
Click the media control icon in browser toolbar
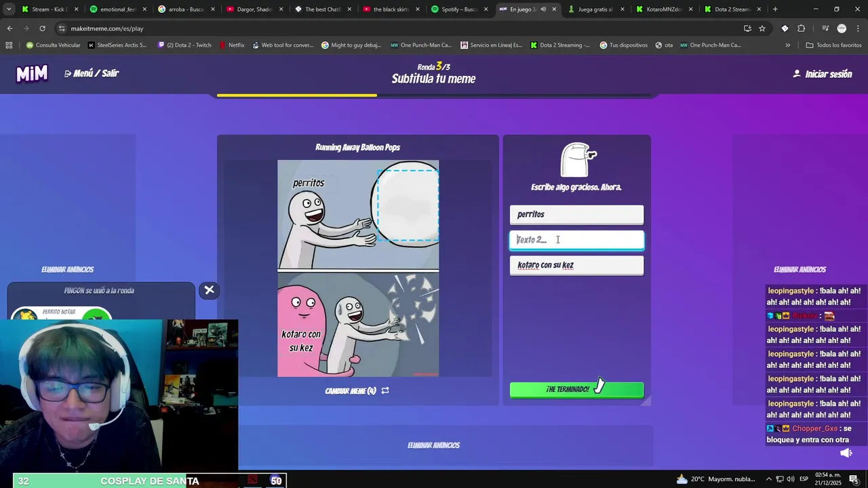click(825, 28)
